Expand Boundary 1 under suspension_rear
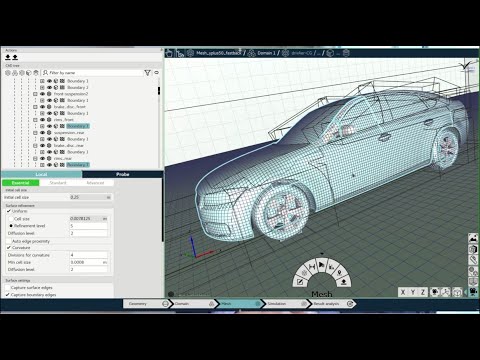Image resolution: width=480 pixels, height=360 pixels. click(42, 139)
